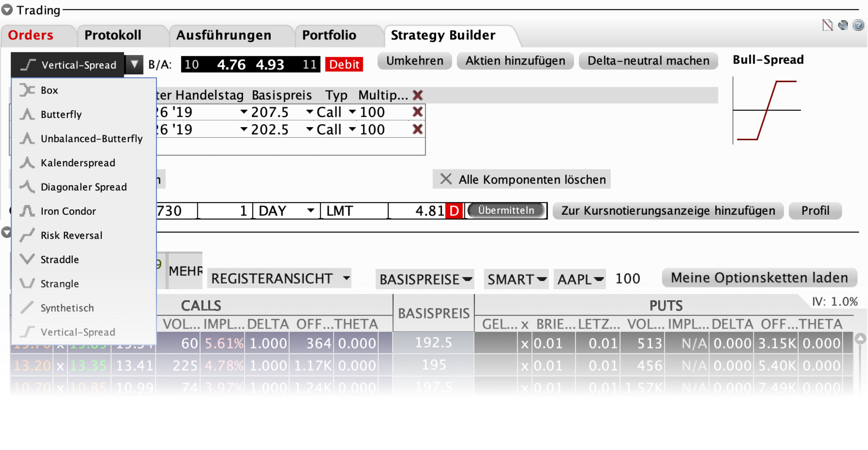
Task: Select Straddle strategy
Action: [84, 260]
